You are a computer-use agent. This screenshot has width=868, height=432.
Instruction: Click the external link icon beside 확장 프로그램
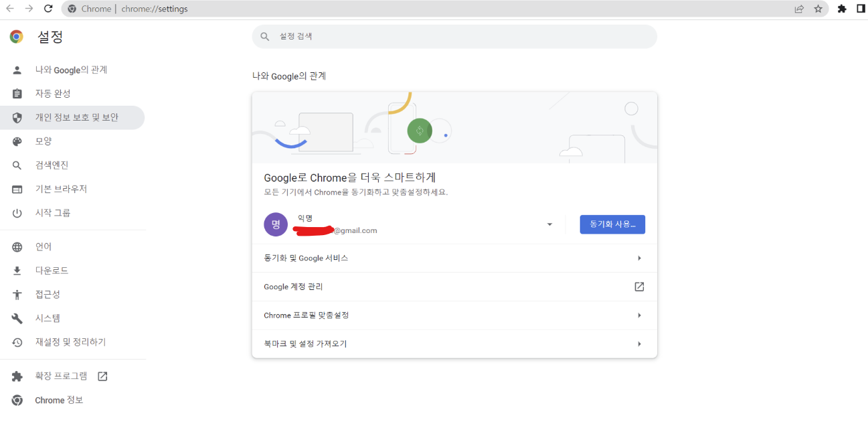click(x=102, y=376)
